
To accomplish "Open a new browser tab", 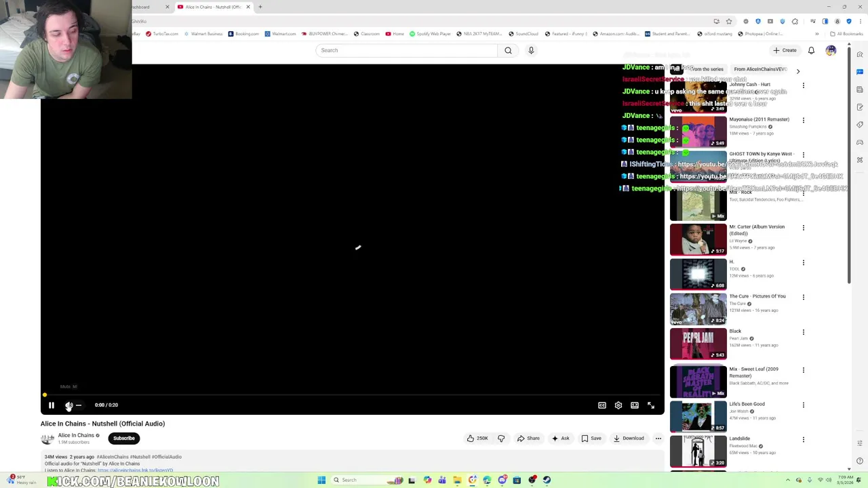I will [x=260, y=7].
